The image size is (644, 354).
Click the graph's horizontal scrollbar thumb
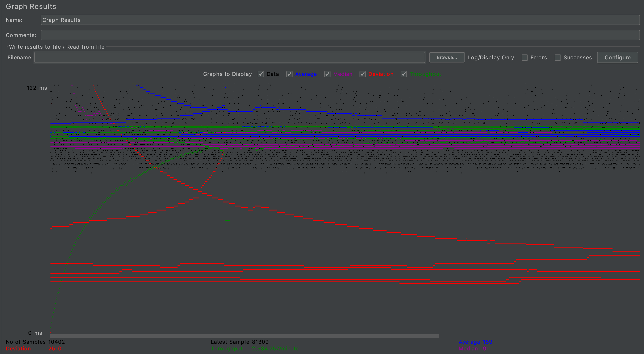click(244, 336)
